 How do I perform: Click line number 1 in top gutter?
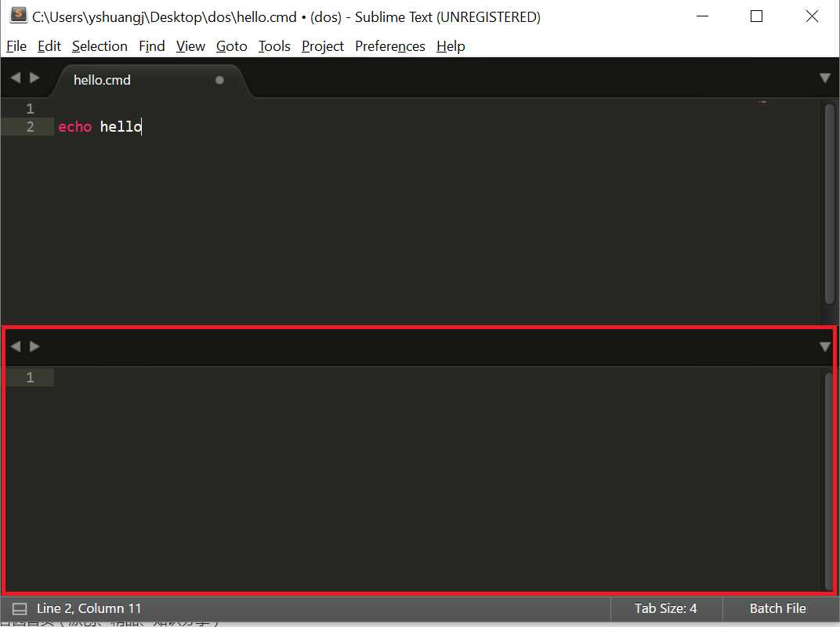pyautogui.click(x=30, y=109)
